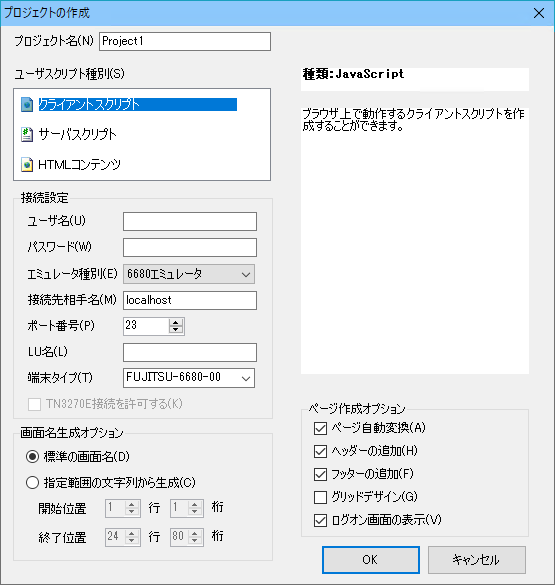Image resolution: width=556 pixels, height=585 pixels.
Task: Click the client script description text box
Action: click(x=415, y=241)
